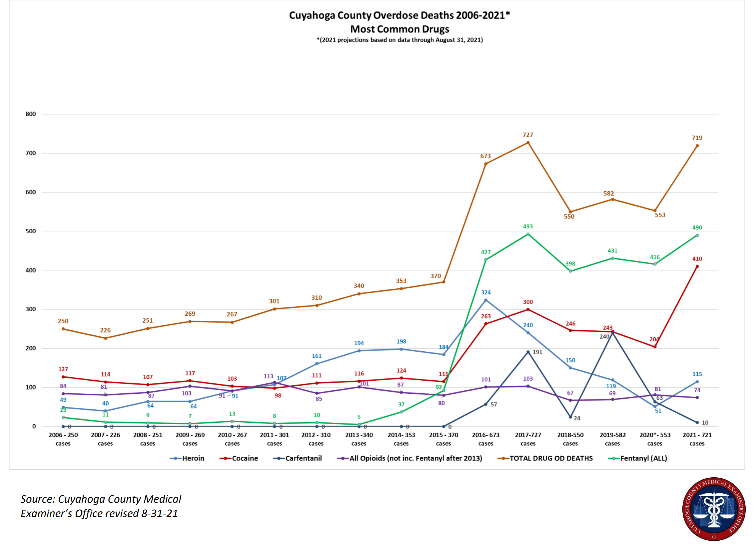The width and height of the screenshot is (756, 548).
Task: Click the 410 cocaine data point
Action: (697, 266)
